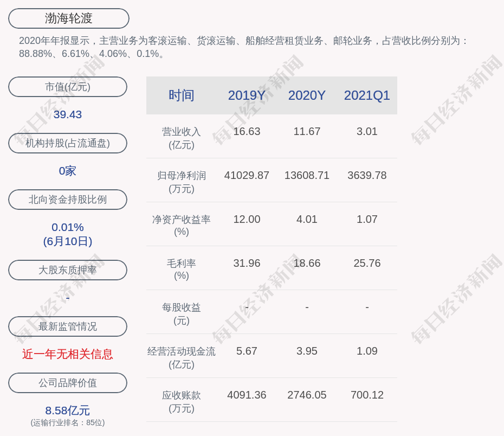Viewport: 504px width, 436px height.
Task: Click the 营业收入(亿元) row label
Action: (181, 138)
